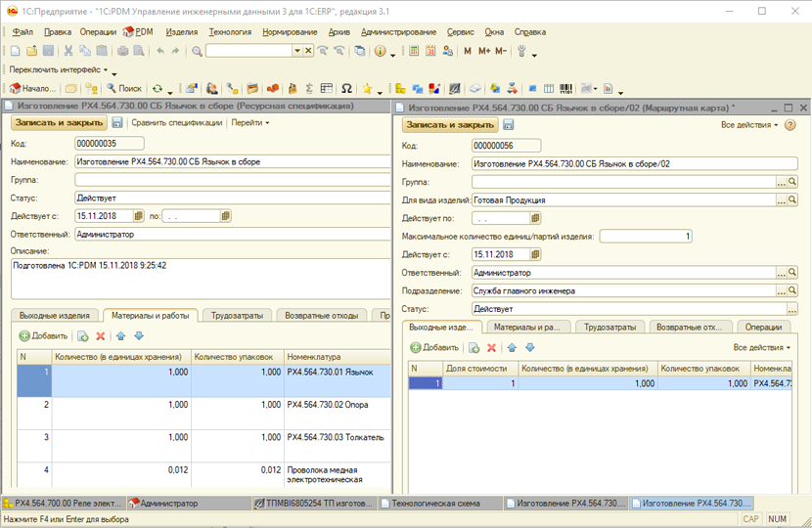Click the Copy icon in top toolbar
812x528 pixels.
pyautogui.click(x=85, y=51)
